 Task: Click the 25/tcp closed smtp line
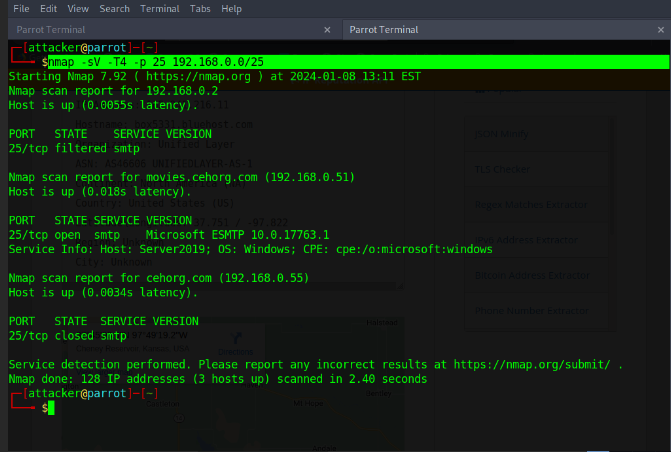(x=67, y=336)
